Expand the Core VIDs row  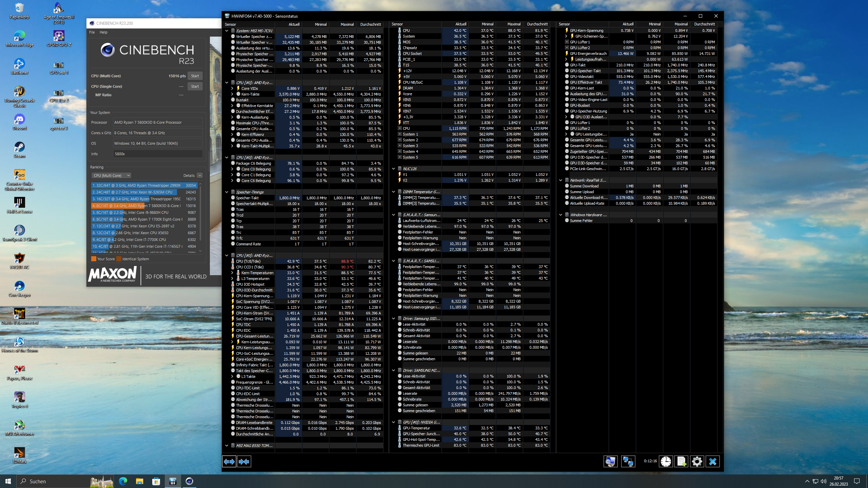pyautogui.click(x=232, y=88)
